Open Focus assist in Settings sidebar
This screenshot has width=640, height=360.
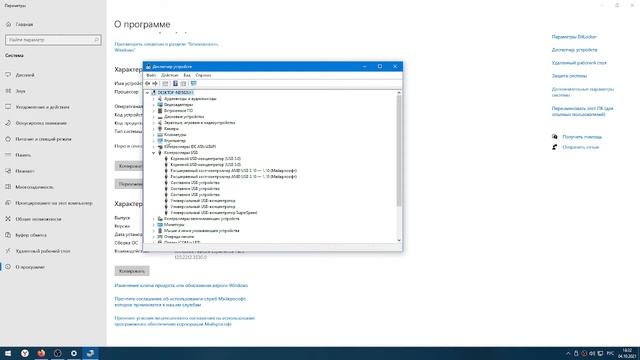pyautogui.click(x=53, y=123)
